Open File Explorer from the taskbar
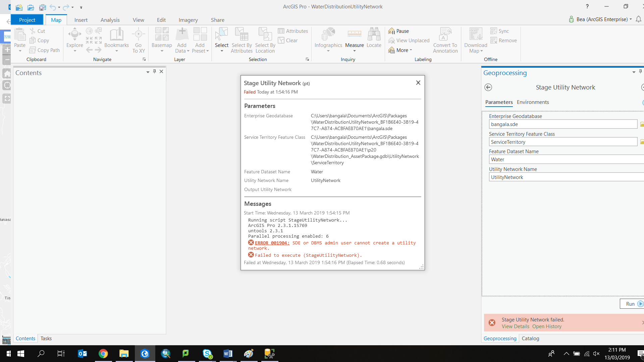The height and width of the screenshot is (362, 644). click(x=124, y=354)
